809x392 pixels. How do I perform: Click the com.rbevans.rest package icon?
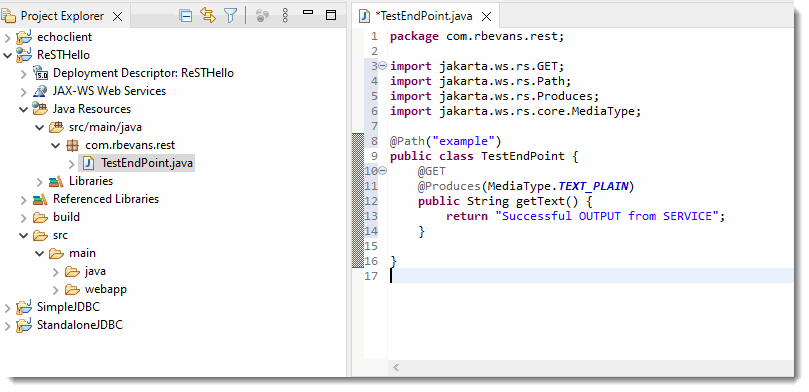pyautogui.click(x=73, y=145)
